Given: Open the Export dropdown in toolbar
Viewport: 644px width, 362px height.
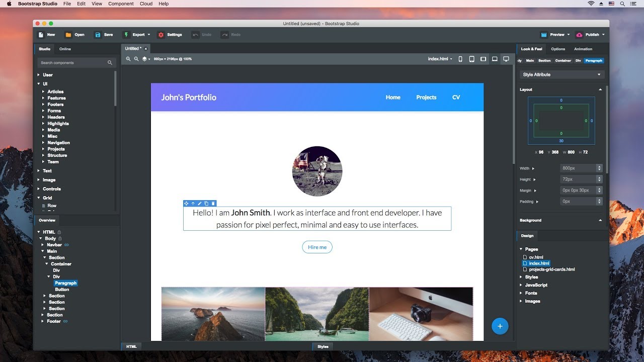Looking at the screenshot, I should tap(137, 35).
